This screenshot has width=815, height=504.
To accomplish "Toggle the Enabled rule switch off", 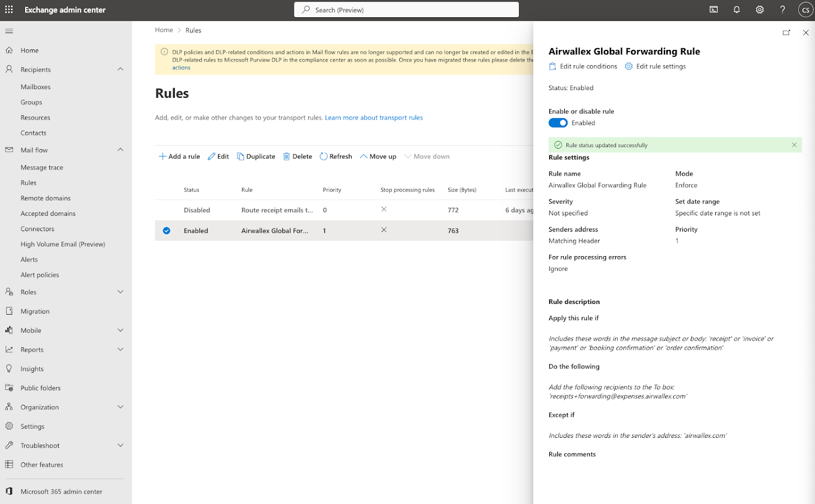I will point(558,123).
